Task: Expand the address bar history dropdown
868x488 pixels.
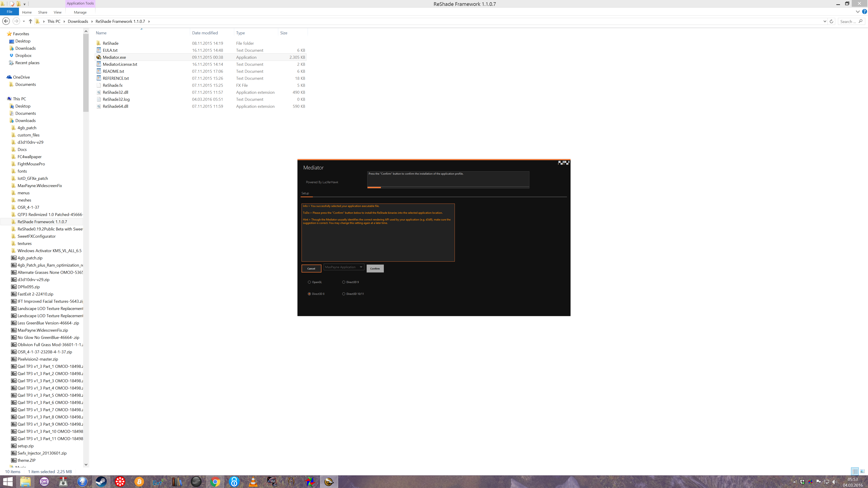Action: coord(825,21)
